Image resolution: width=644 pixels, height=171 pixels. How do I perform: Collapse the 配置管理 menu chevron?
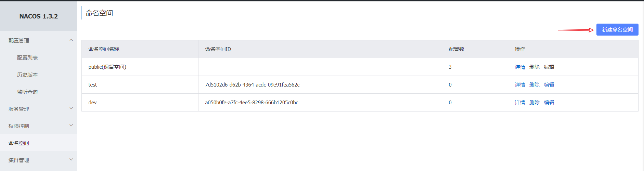(x=71, y=40)
